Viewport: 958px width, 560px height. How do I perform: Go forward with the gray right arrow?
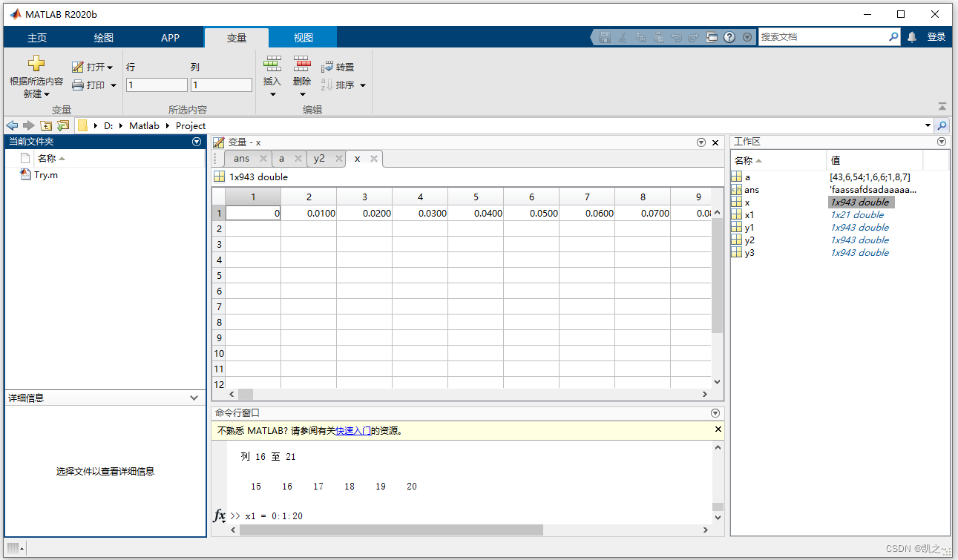click(29, 125)
